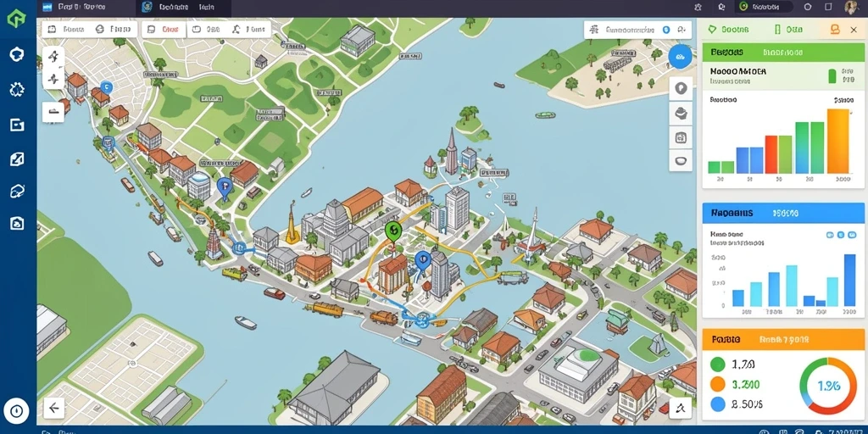The height and width of the screenshot is (434, 868).
Task: Toggle the first blue dot in the blue chart panel
Action: click(830, 235)
